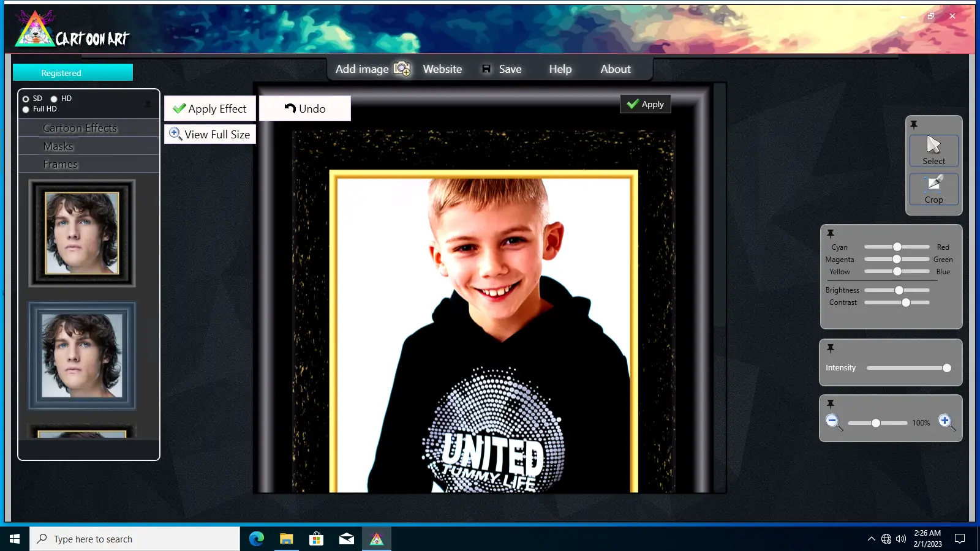980x551 pixels.
Task: Select the Select pointer tool
Action: click(x=933, y=151)
